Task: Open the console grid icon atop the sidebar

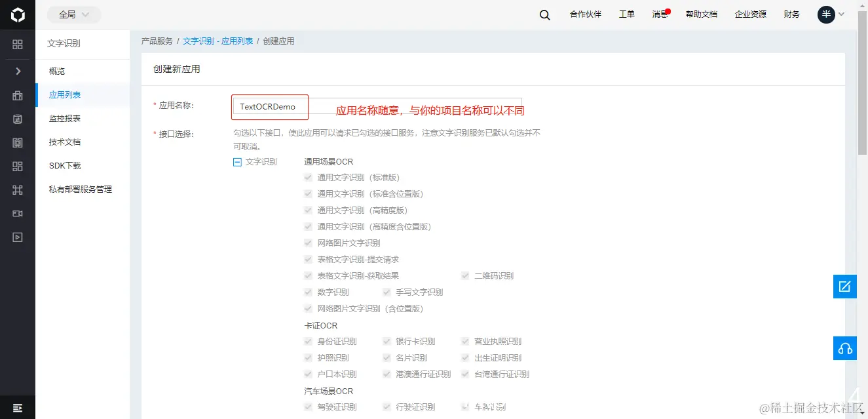Action: tap(17, 45)
